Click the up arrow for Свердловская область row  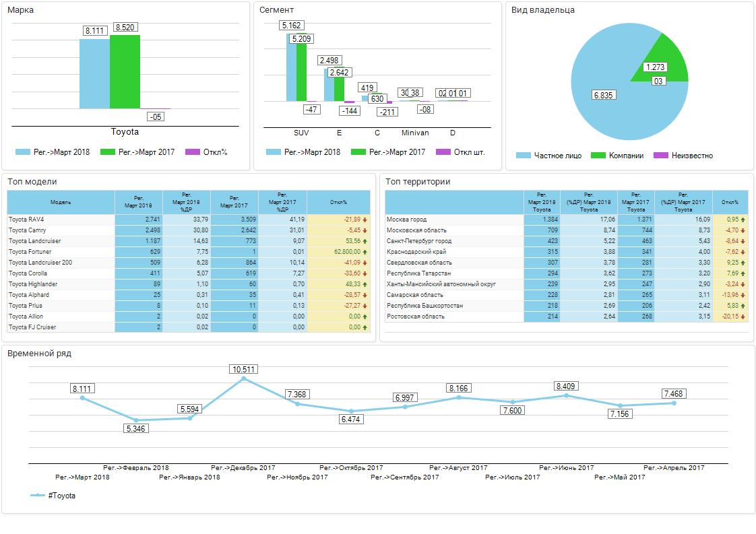click(x=743, y=263)
